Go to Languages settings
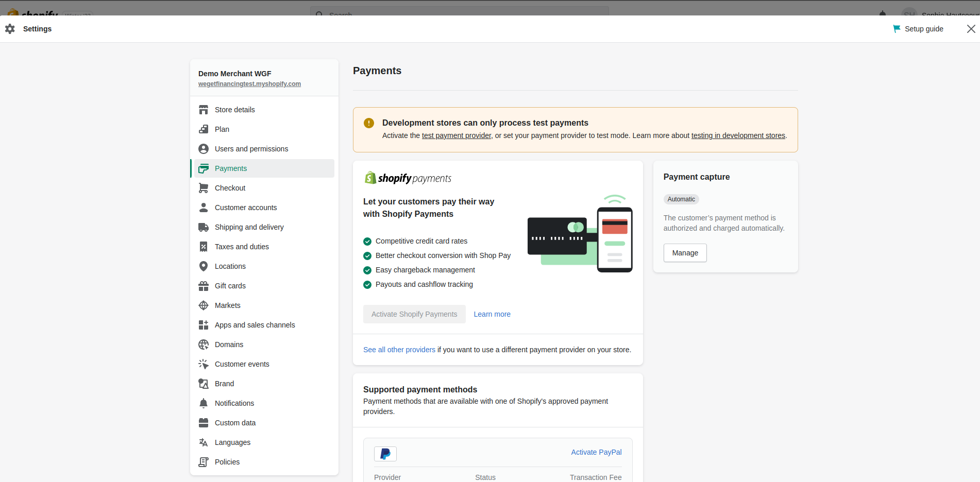Image resolution: width=980 pixels, height=482 pixels. pos(264,442)
